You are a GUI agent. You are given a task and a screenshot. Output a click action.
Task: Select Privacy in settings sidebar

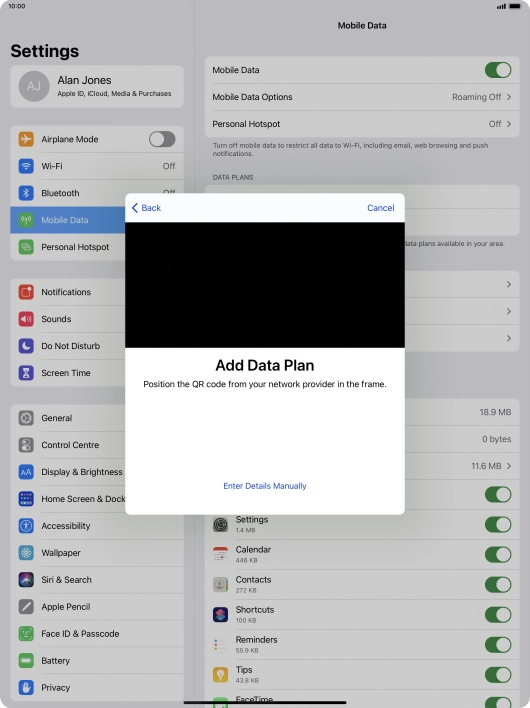click(x=97, y=687)
